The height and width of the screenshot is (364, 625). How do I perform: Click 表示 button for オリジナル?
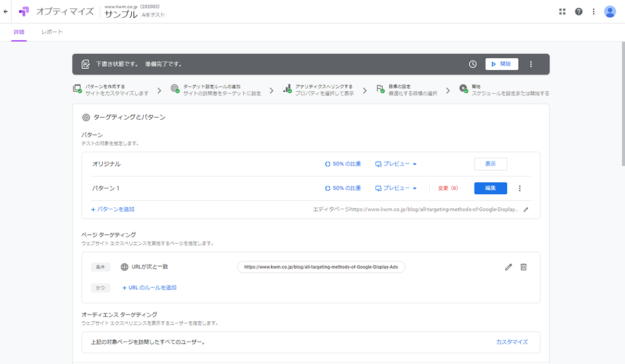point(491,164)
